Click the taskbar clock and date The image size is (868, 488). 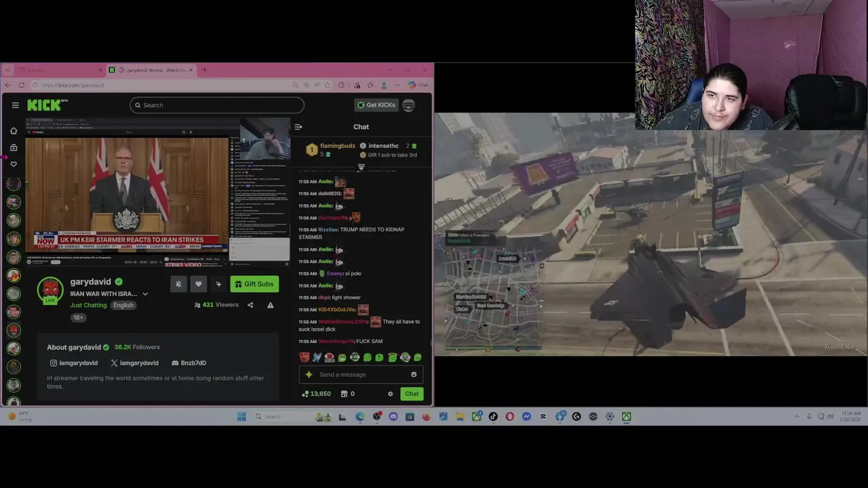click(851, 416)
